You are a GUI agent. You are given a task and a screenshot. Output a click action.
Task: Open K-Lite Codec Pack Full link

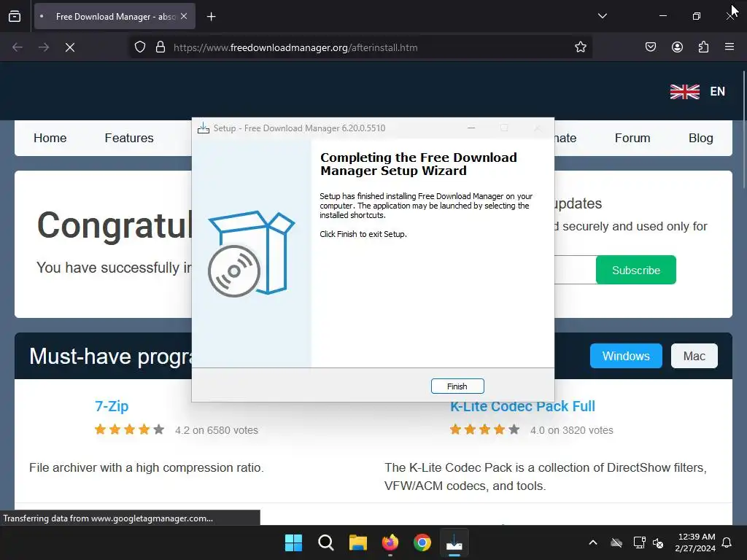tap(522, 406)
